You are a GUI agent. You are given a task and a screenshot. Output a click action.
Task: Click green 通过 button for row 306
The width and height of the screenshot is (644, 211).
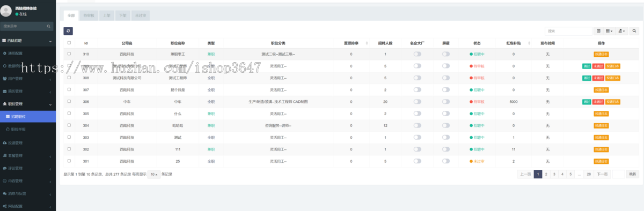click(587, 102)
